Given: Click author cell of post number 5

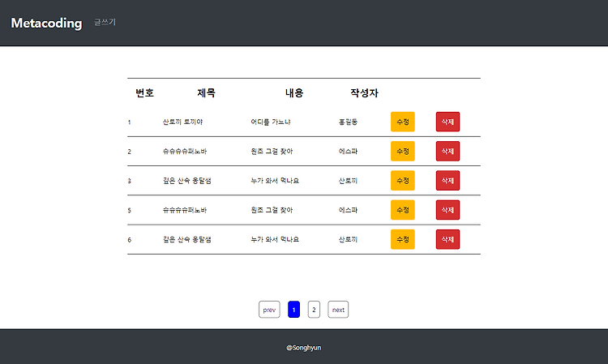Looking at the screenshot, I should [349, 210].
